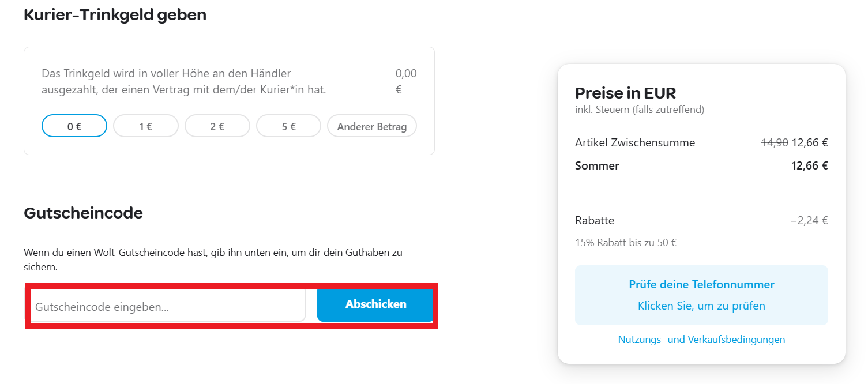Open phone verification via Klicken Sie, um zu prüfen

701,306
